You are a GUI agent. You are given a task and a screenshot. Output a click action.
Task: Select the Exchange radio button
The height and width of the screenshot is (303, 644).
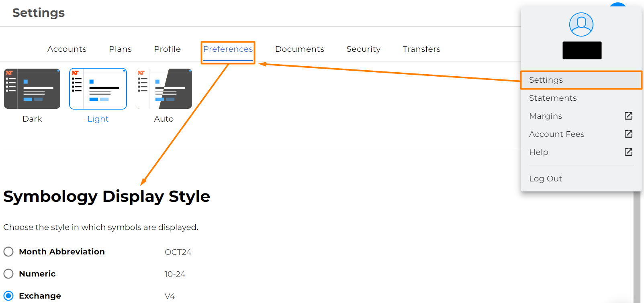click(8, 296)
